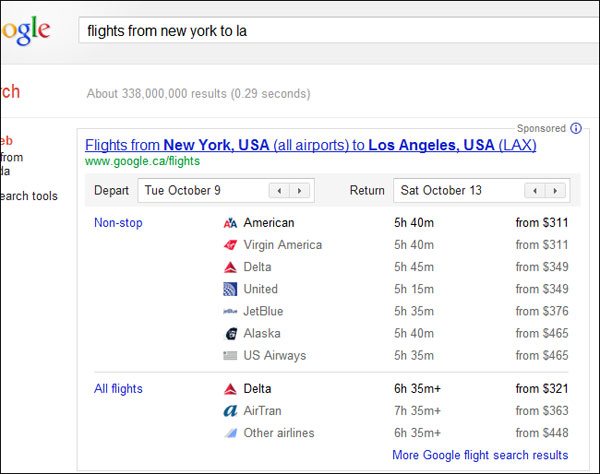
Task: Click the US Airways logo icon
Action: (x=230, y=355)
